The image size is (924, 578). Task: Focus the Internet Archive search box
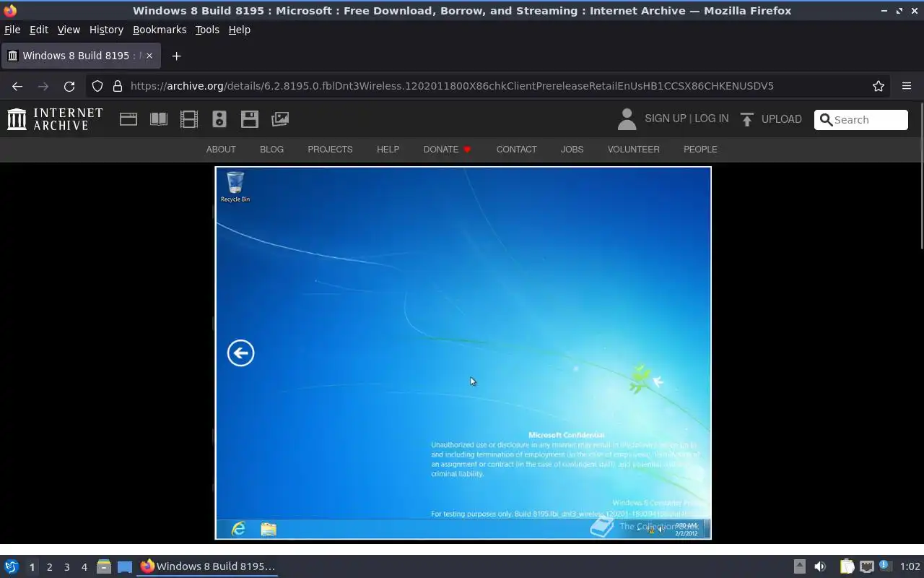(861, 120)
